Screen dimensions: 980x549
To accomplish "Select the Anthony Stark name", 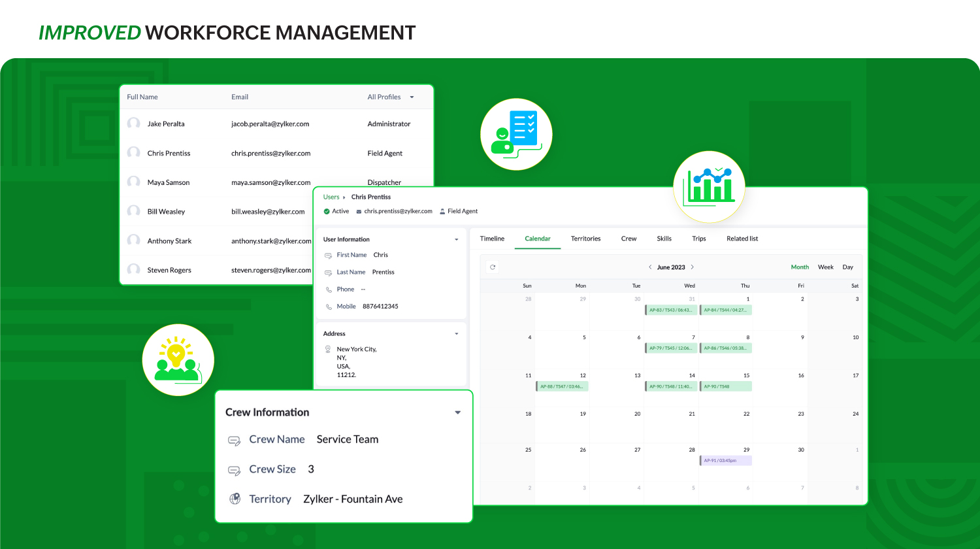I will 169,241.
